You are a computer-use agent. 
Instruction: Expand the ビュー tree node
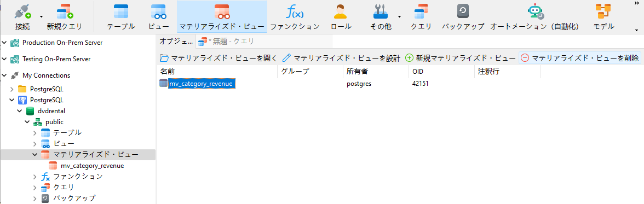point(35,144)
